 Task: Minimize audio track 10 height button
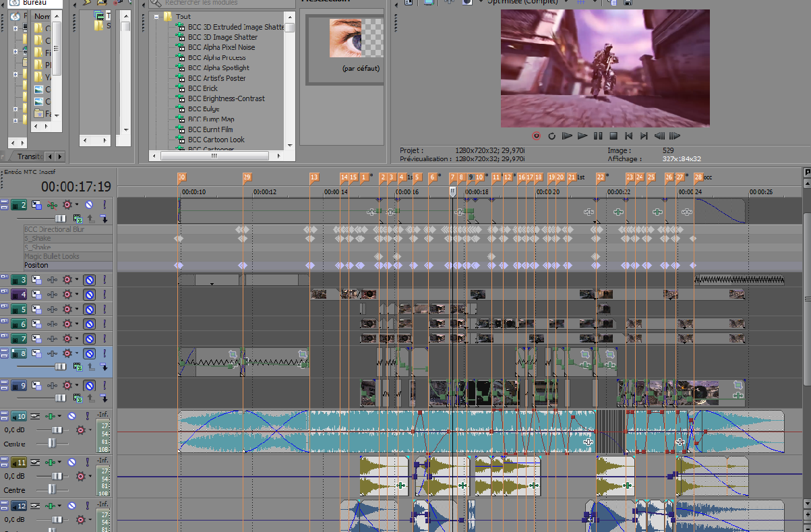pyautogui.click(x=4, y=413)
